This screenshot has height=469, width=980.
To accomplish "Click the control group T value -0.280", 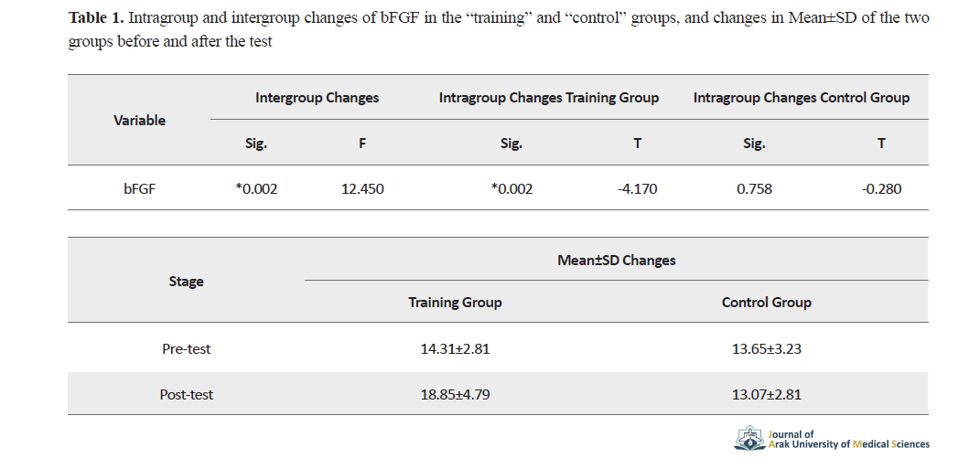I will pos(881,188).
